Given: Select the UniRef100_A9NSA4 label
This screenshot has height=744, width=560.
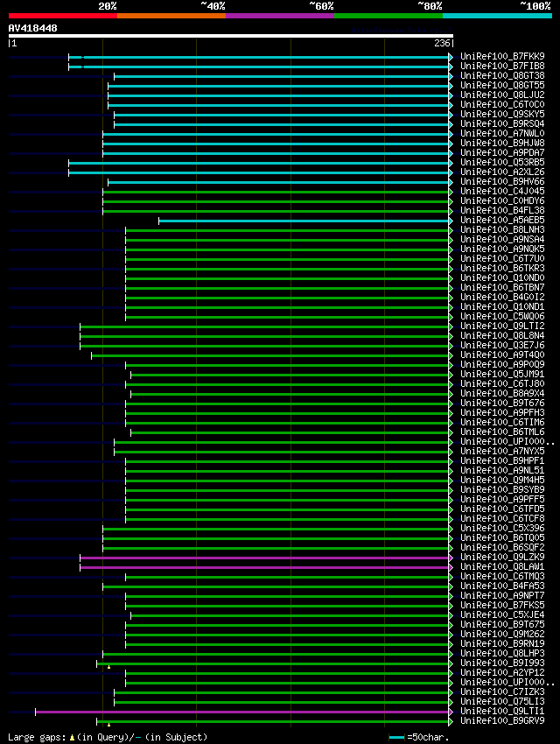Looking at the screenshot, I should [x=502, y=240].
